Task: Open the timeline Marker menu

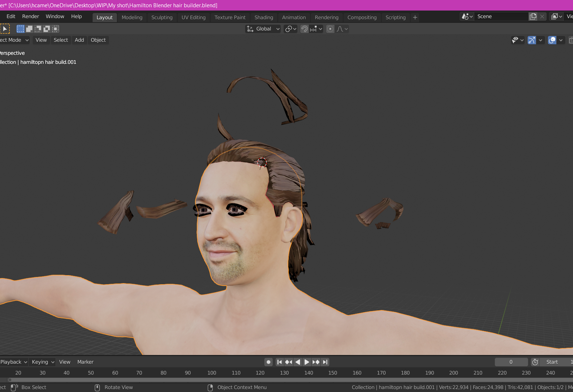Action: click(x=85, y=362)
